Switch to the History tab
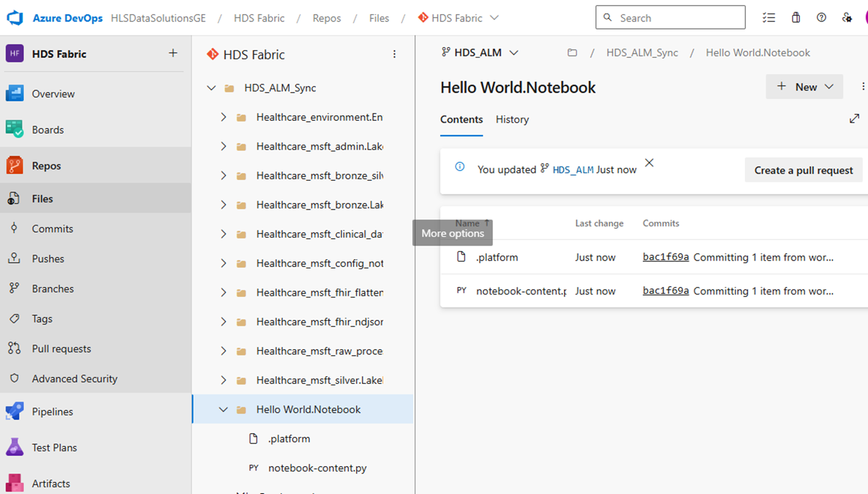This screenshot has height=494, width=868. [x=512, y=120]
